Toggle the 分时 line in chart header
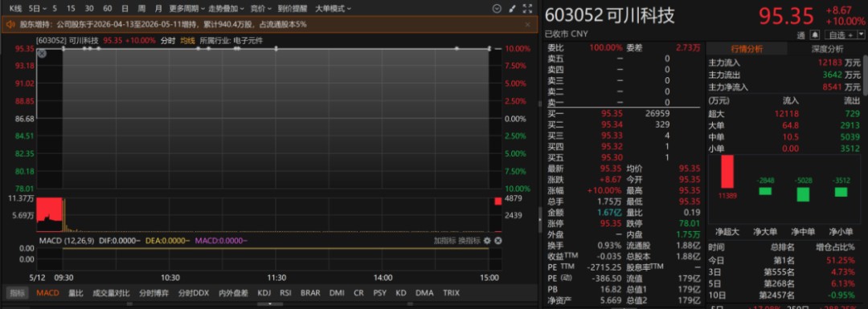Viewport: 868px width, 309px height. click(x=168, y=40)
